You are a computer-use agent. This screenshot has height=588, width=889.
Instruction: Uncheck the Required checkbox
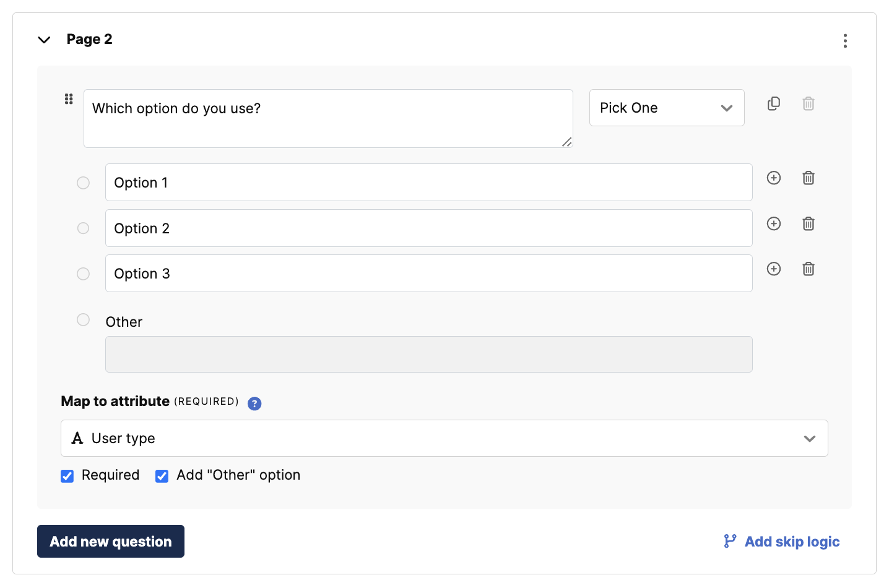point(67,476)
